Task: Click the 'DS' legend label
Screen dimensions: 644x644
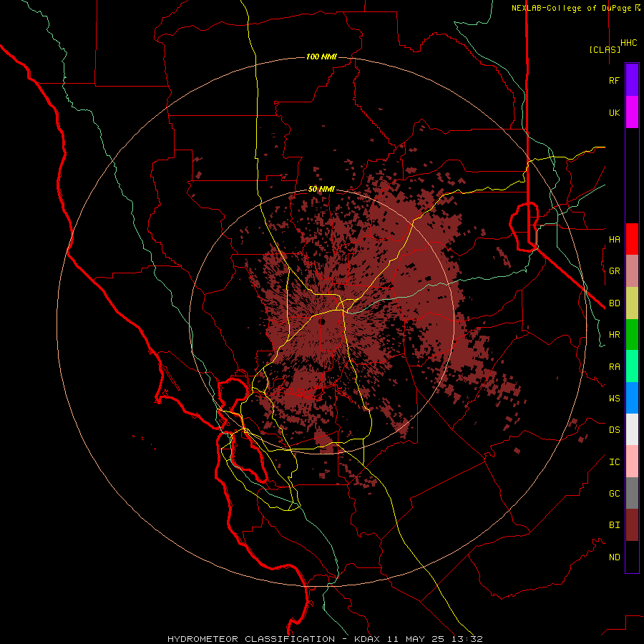Action: pyautogui.click(x=614, y=430)
